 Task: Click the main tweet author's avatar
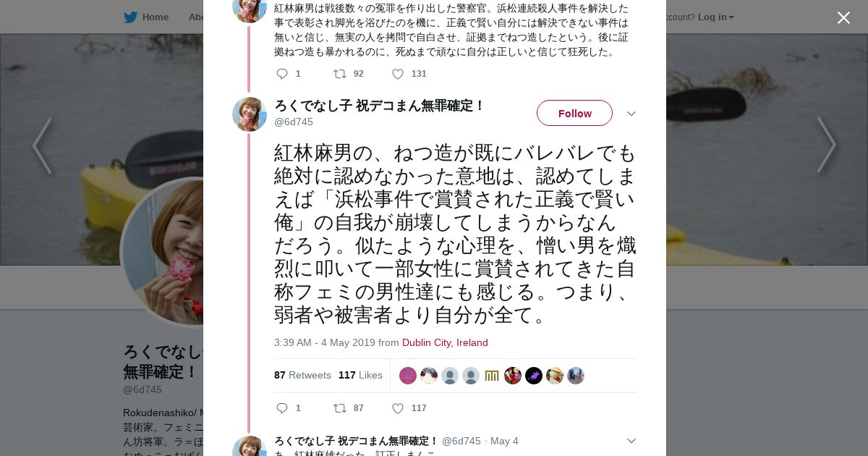250,114
